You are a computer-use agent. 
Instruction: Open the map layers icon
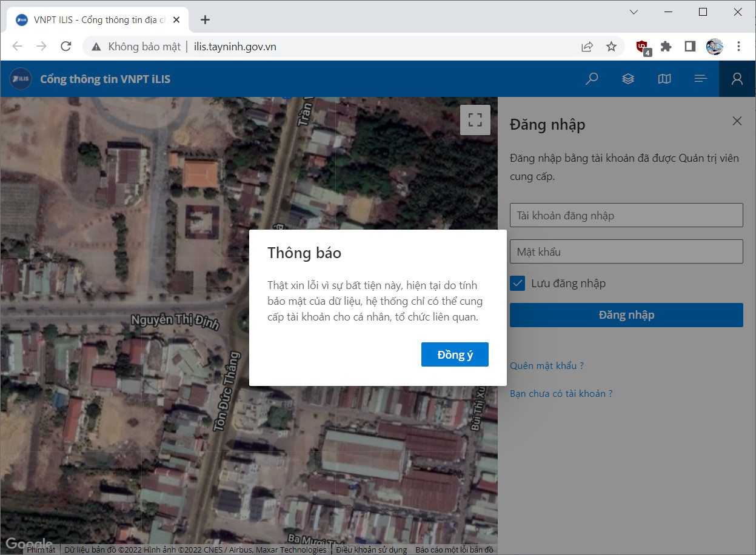(x=628, y=79)
